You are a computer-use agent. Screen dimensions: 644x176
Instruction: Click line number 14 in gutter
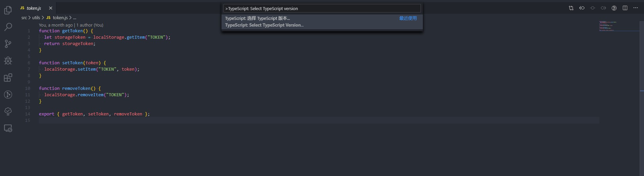pyautogui.click(x=28, y=114)
